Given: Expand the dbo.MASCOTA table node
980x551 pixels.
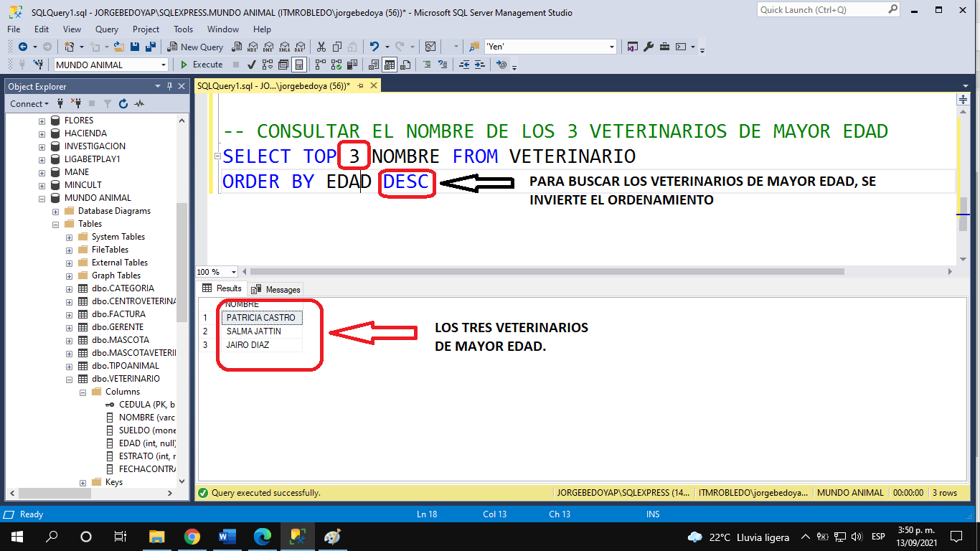Looking at the screenshot, I should [x=70, y=340].
